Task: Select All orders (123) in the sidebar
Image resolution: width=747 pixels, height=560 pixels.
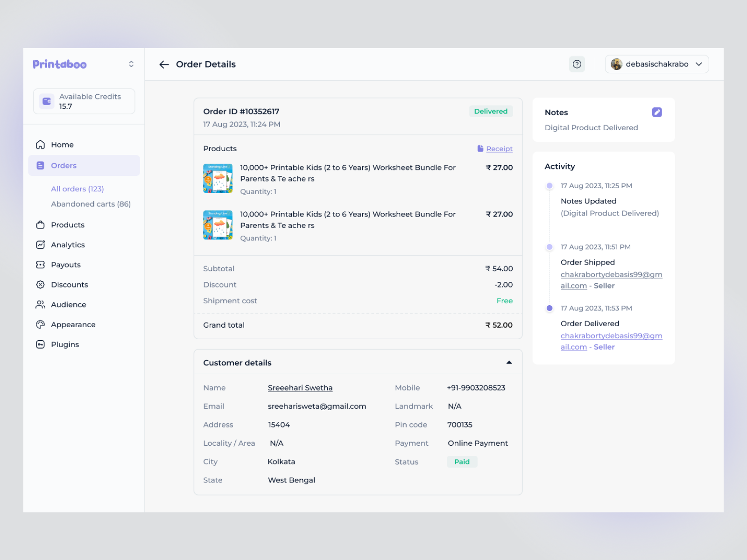Action: coord(78,189)
